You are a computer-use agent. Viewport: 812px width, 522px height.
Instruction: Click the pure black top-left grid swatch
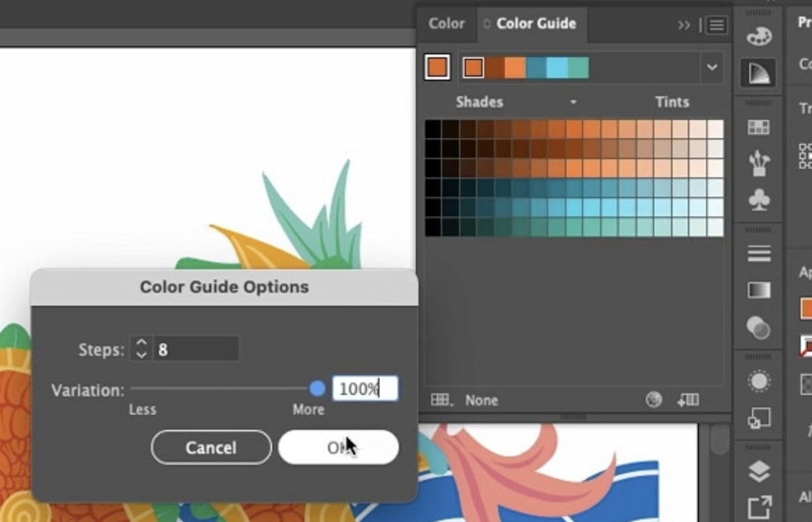433,130
